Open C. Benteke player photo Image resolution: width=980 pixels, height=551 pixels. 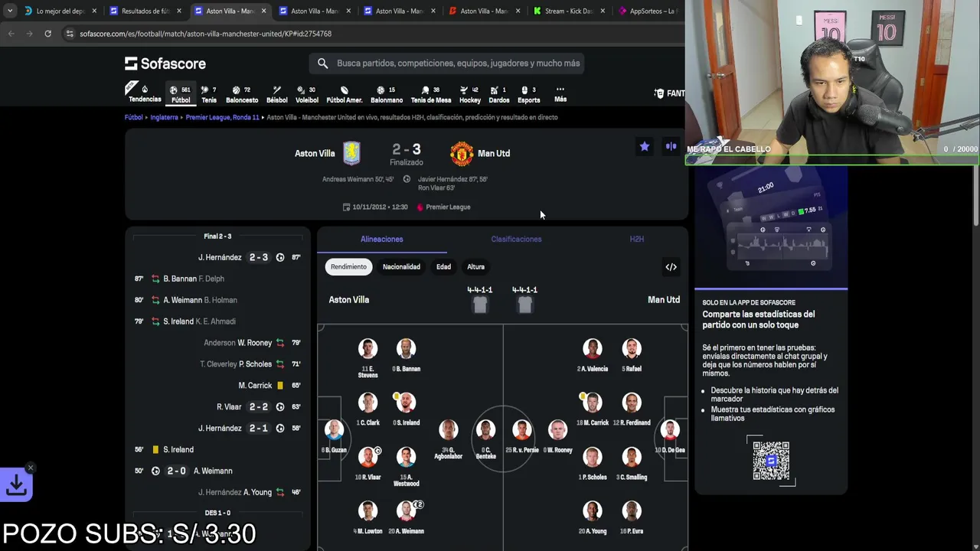coord(485,430)
